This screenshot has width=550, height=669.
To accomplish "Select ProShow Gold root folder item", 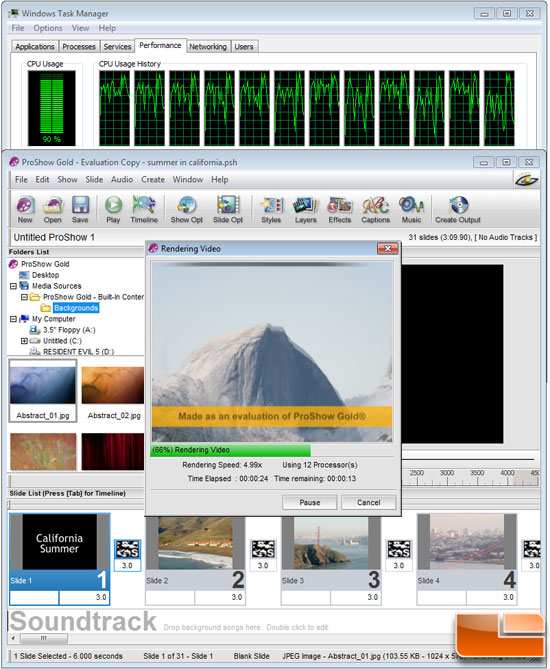I will click(45, 264).
